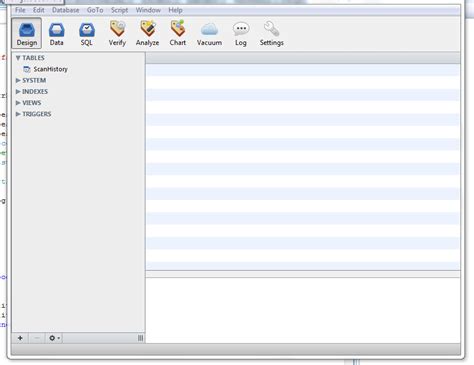Image resolution: width=474 pixels, height=365 pixels.
Task: Open the GoTo menu
Action: click(95, 10)
